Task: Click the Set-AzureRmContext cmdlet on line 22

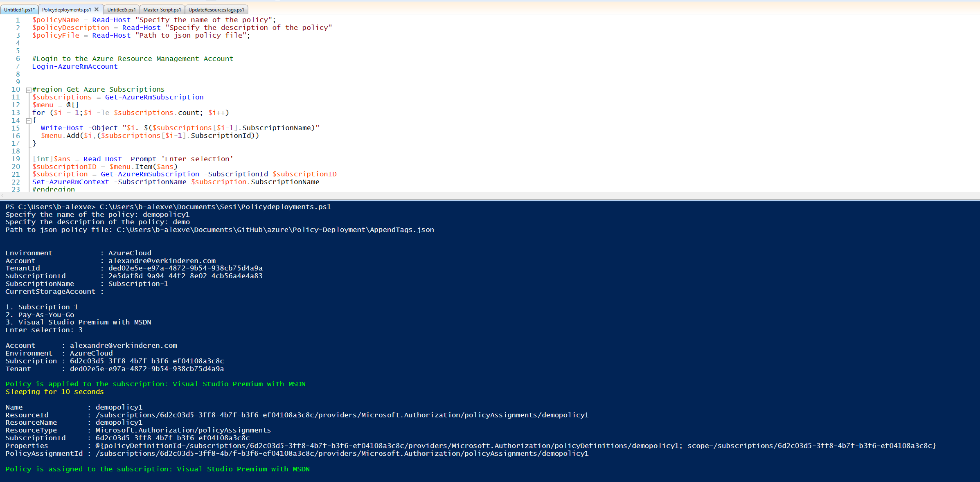Action: pyautogui.click(x=70, y=182)
